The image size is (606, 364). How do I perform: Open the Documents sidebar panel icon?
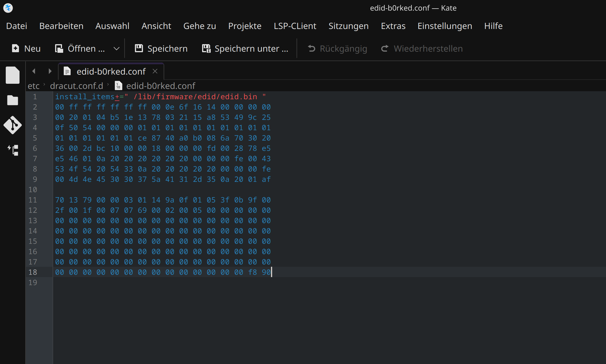pos(13,75)
